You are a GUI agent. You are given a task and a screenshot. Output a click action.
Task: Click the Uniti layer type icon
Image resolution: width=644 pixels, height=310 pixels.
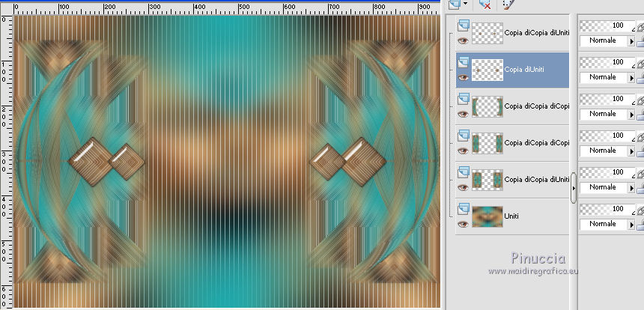tap(464, 209)
